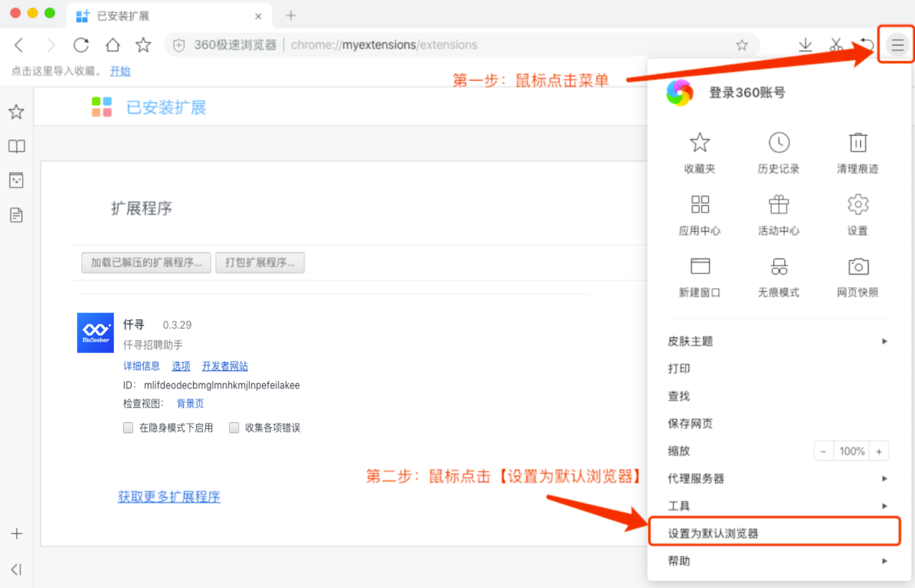This screenshot has width=915, height=588.
Task: Decrease zoom with minus button
Action: pos(823,451)
